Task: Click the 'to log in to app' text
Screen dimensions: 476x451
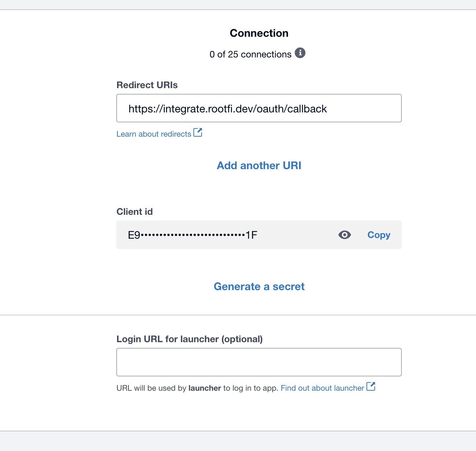Action: click(250, 388)
